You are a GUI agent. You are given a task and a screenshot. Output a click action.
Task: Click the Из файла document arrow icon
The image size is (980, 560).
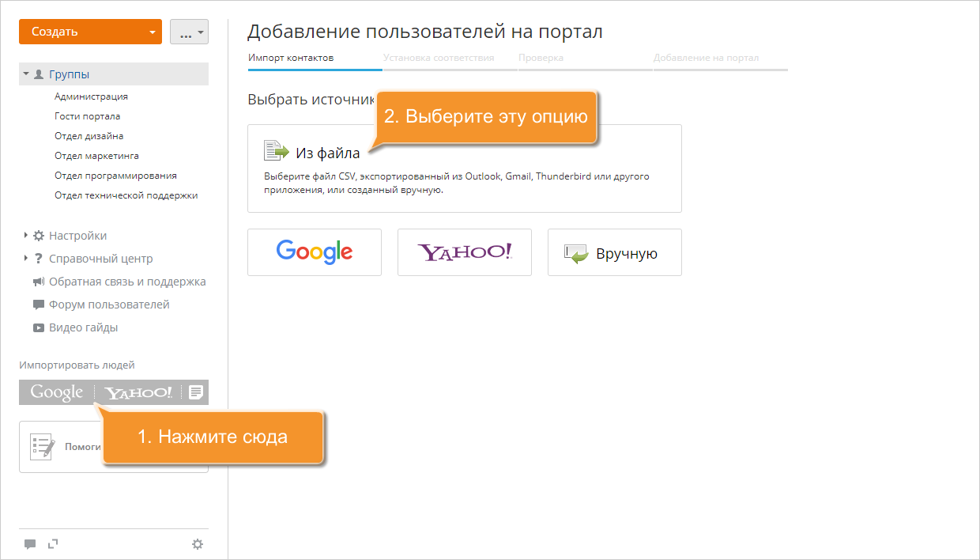click(x=277, y=151)
